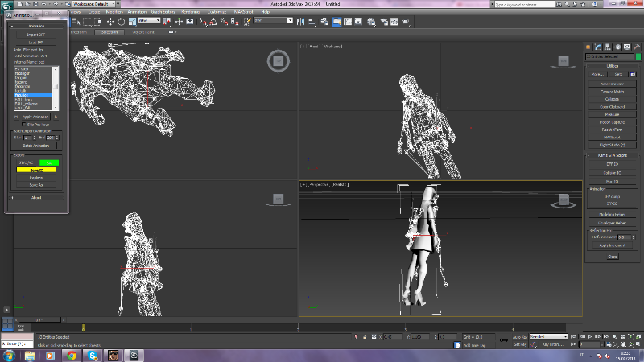The width and height of the screenshot is (644, 362).
Task: Open the Selected key filter dropdown
Action: pyautogui.click(x=548, y=336)
